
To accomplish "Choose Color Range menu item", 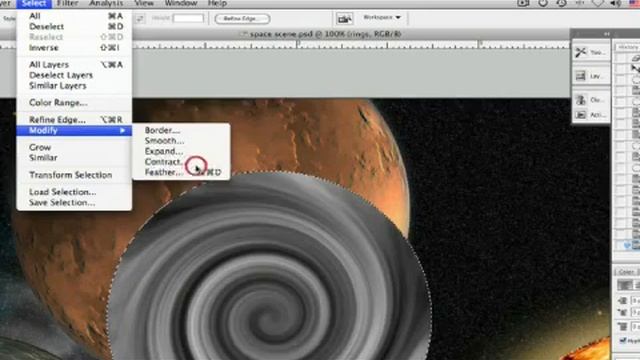I will pos(74,102).
